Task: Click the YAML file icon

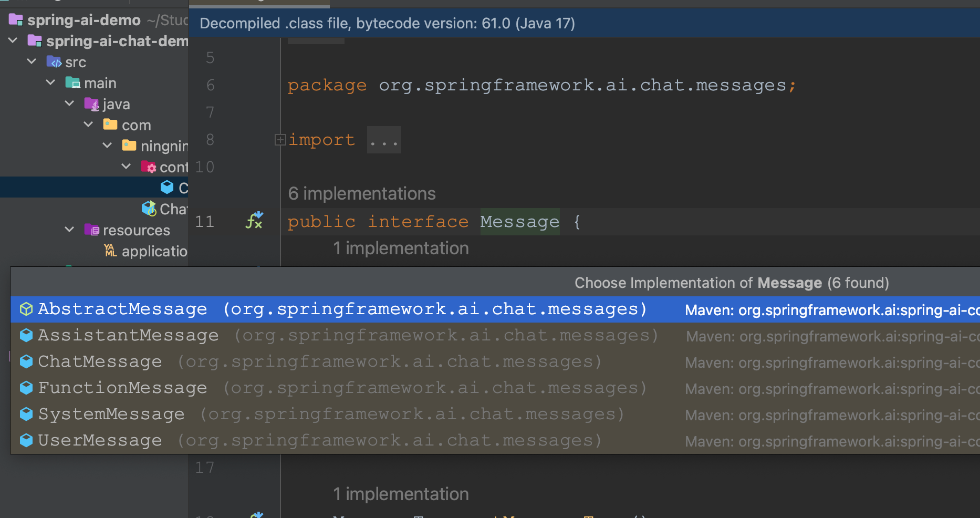Action: point(110,250)
